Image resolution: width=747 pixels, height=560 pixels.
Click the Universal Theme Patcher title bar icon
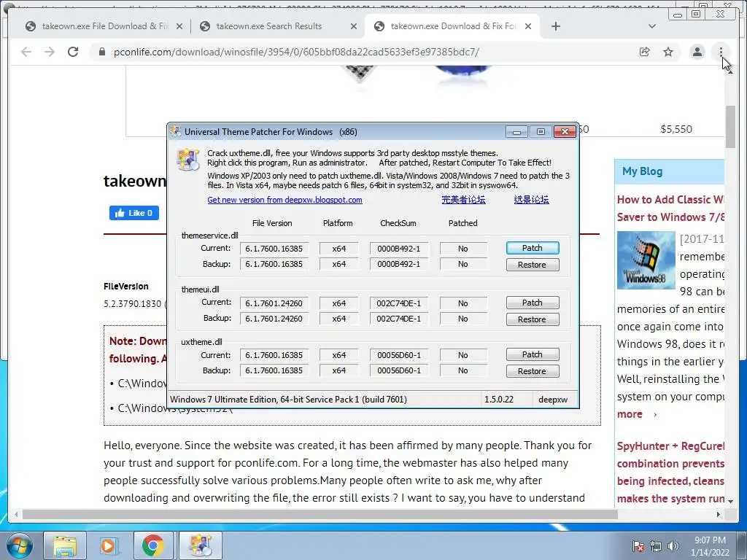176,131
